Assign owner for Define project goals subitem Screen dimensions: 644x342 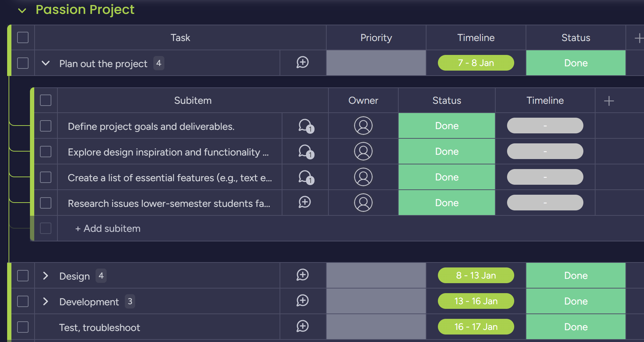(363, 126)
